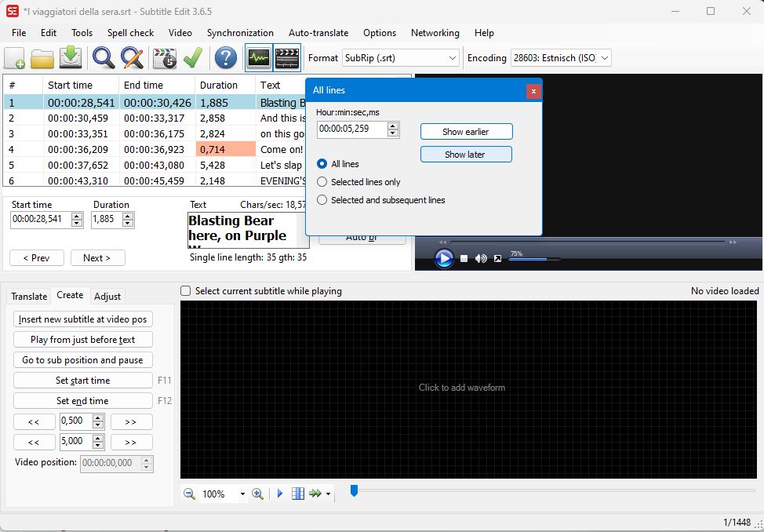Switch to the Adjust tab
The image size is (764, 532).
(107, 297)
